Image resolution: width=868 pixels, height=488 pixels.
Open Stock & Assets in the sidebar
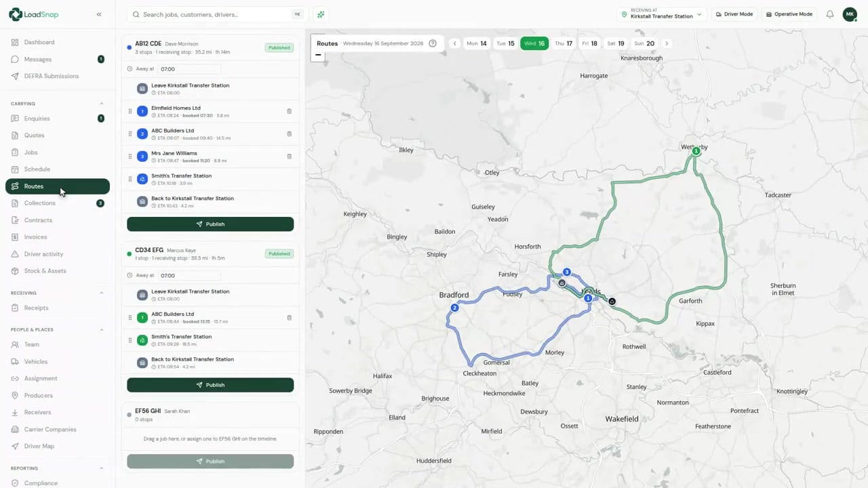(58, 271)
